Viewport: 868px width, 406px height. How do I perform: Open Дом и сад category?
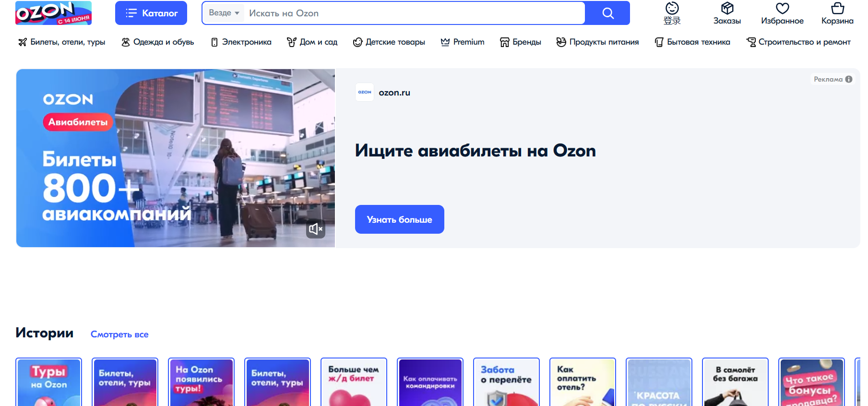319,42
